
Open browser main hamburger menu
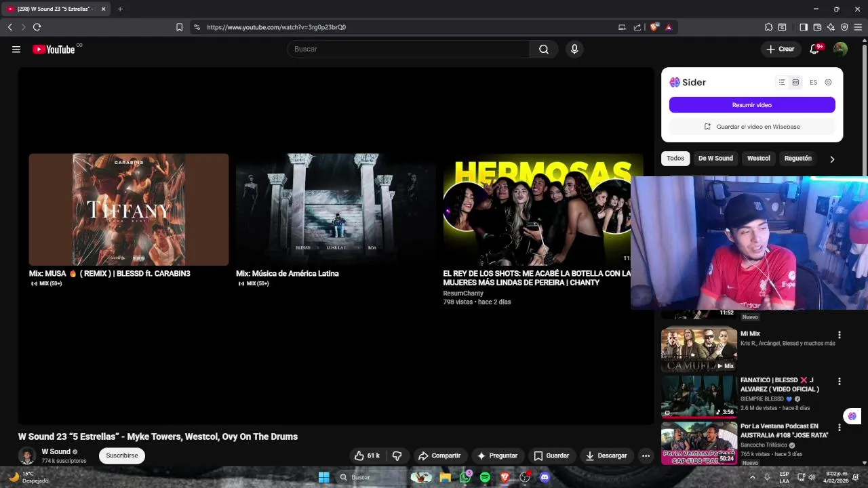pyautogui.click(x=858, y=27)
